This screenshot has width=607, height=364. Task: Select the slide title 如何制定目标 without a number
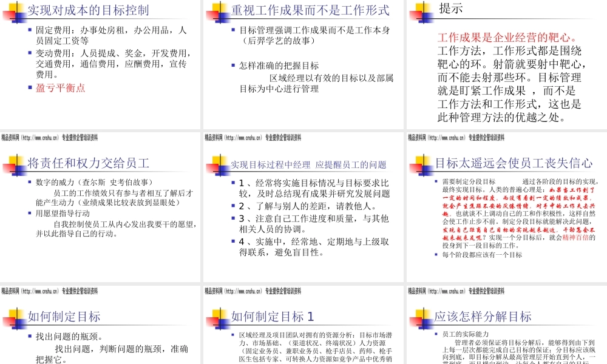pos(64,317)
